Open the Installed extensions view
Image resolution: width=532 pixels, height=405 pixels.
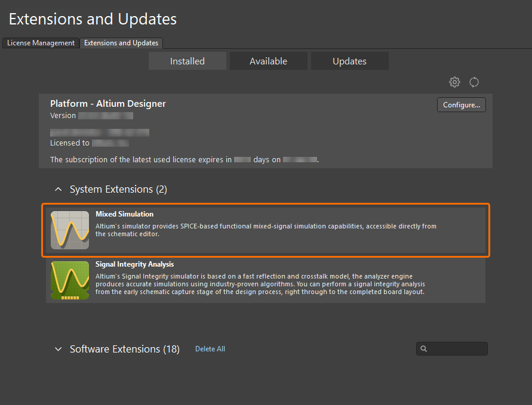click(x=187, y=61)
